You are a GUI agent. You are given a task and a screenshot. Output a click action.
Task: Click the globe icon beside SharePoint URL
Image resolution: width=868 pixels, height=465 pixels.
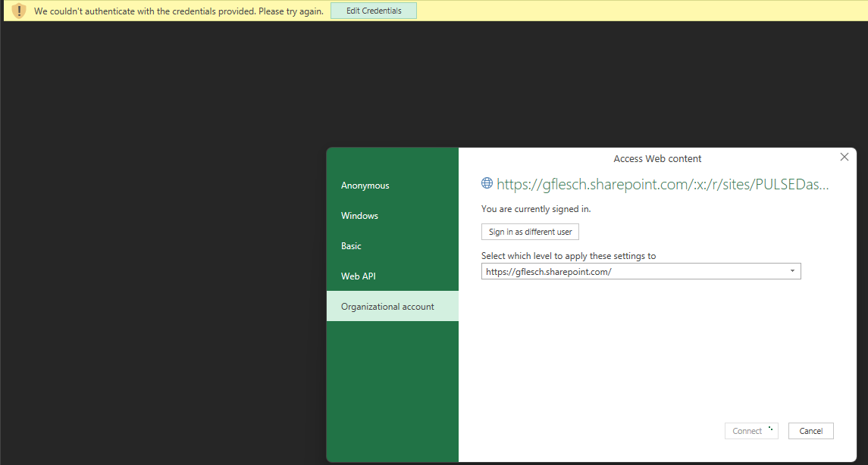[x=487, y=183]
